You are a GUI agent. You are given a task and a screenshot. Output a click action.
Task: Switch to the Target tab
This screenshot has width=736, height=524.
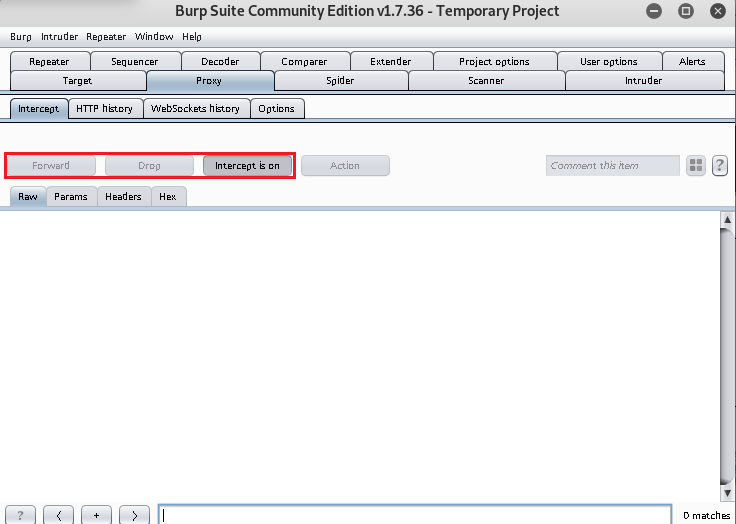[x=77, y=81]
